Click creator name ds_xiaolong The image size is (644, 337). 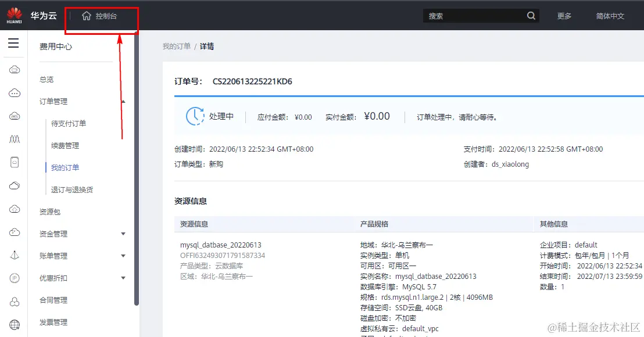tap(510, 164)
